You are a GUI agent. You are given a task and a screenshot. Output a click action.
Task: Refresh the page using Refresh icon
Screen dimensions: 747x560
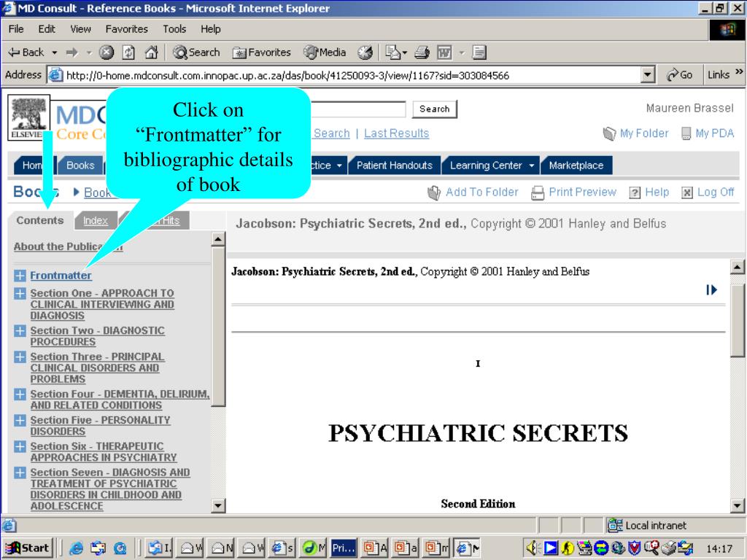128,52
